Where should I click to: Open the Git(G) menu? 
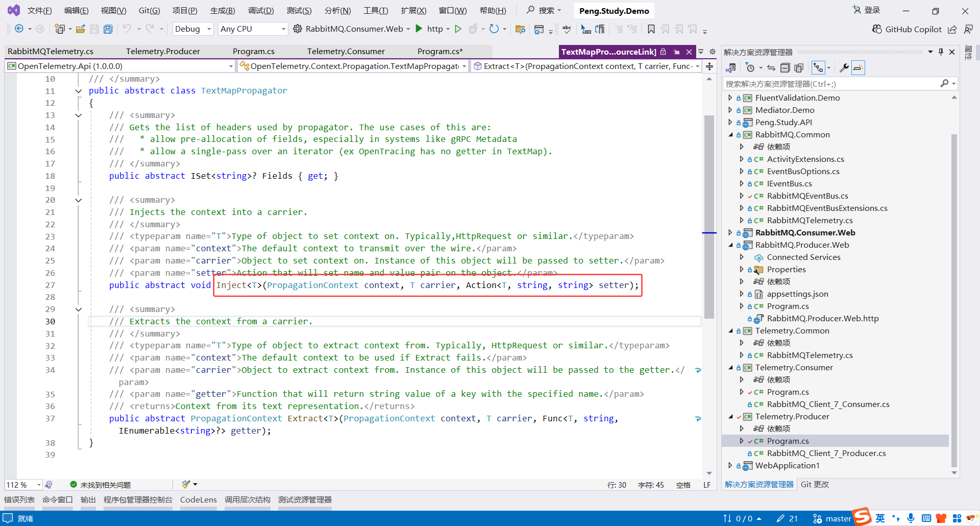click(150, 11)
